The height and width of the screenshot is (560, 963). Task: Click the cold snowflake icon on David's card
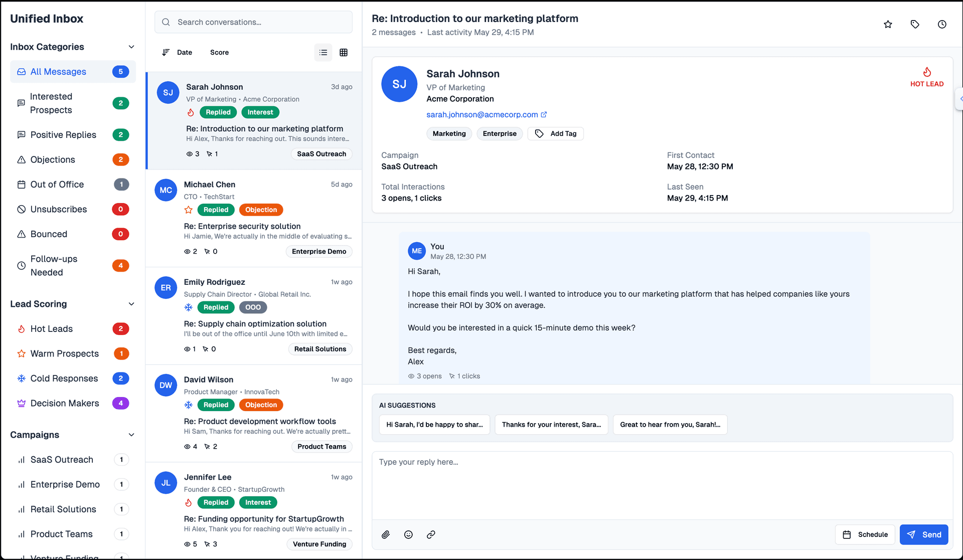(x=189, y=405)
